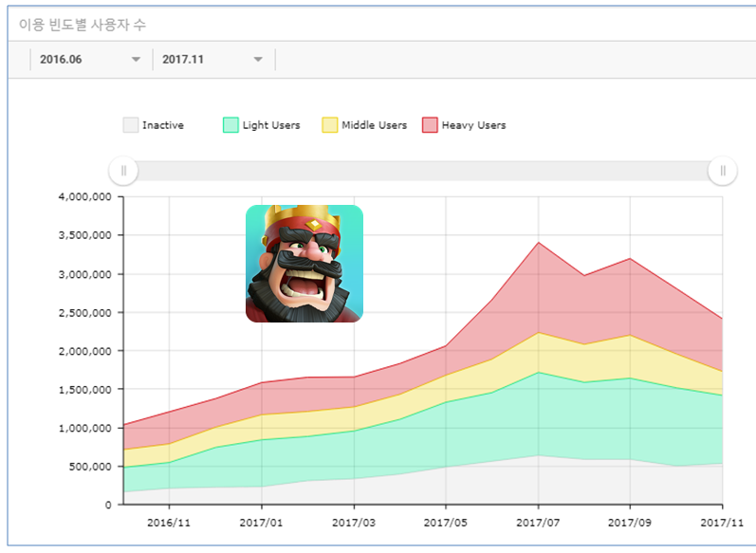This screenshot has width=756, height=553.
Task: Click the Middle Users legend label
Action: [374, 125]
